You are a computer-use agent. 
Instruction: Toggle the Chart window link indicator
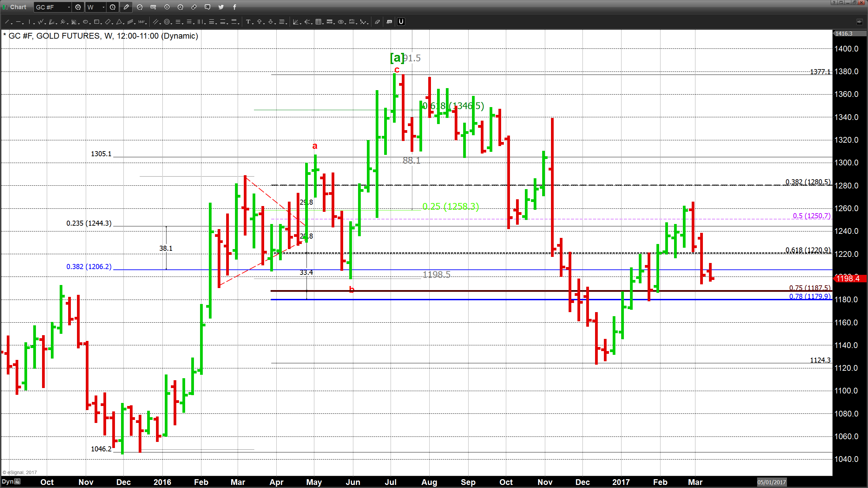(5, 7)
